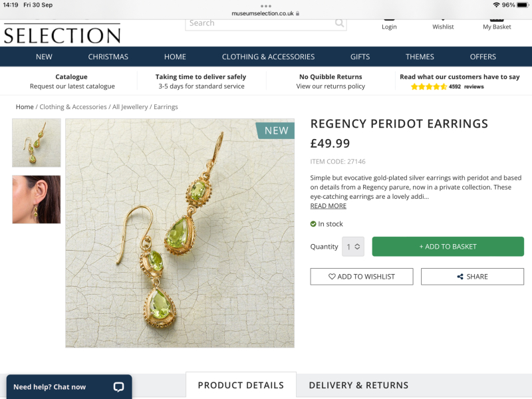Open the Wishlist heart icon in header
Image resolution: width=532 pixels, height=399 pixels.
(x=443, y=19)
